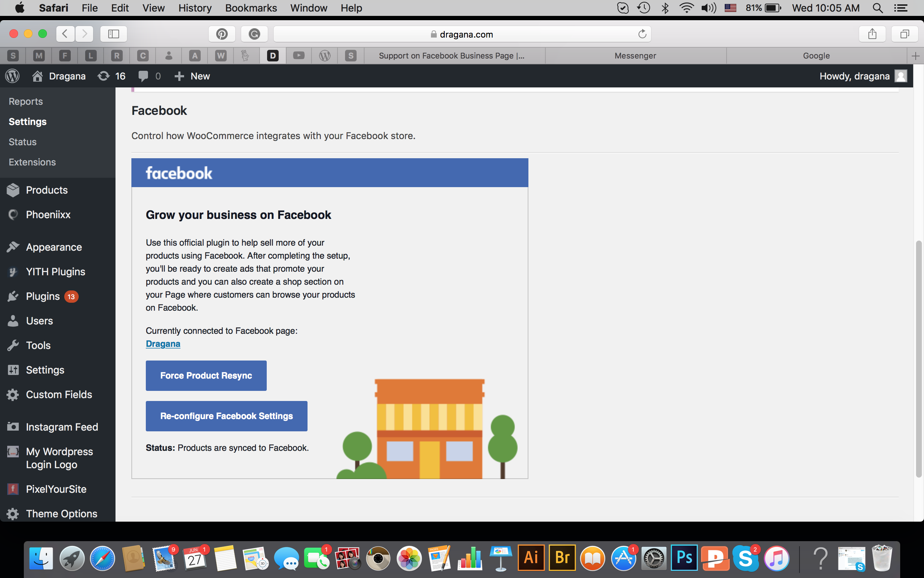Click the Safari Share button
The width and height of the screenshot is (924, 578).
tap(872, 34)
